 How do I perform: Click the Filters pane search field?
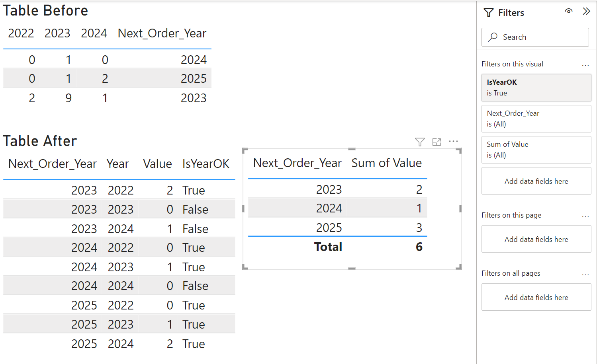pos(535,37)
